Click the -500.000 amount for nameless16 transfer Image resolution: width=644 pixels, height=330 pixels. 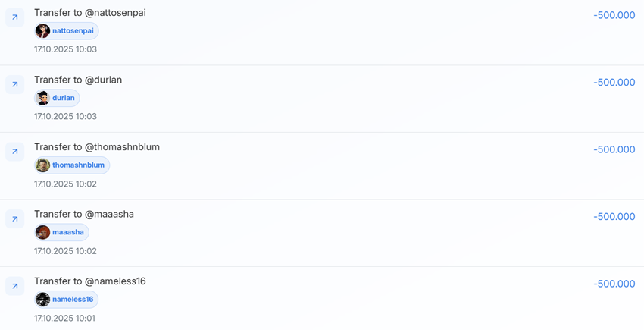[x=614, y=284]
